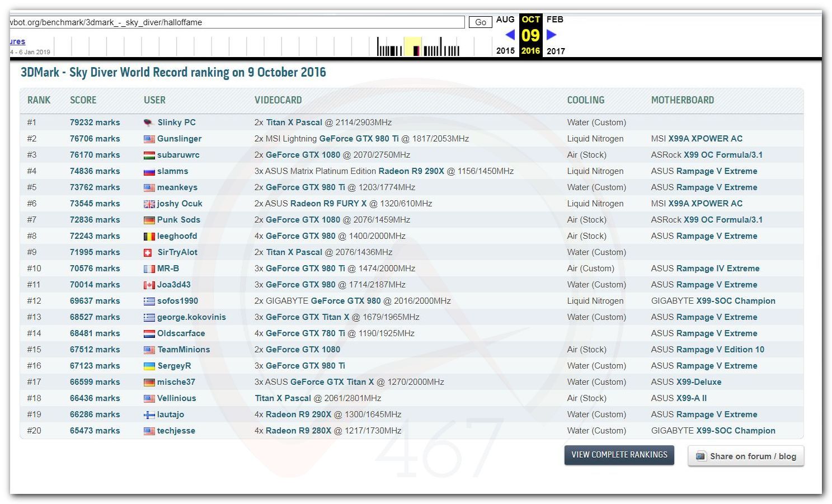Open X99 OC Formula/3.1 motherboard in subaruwrc row
This screenshot has height=504, width=832.
[723, 155]
